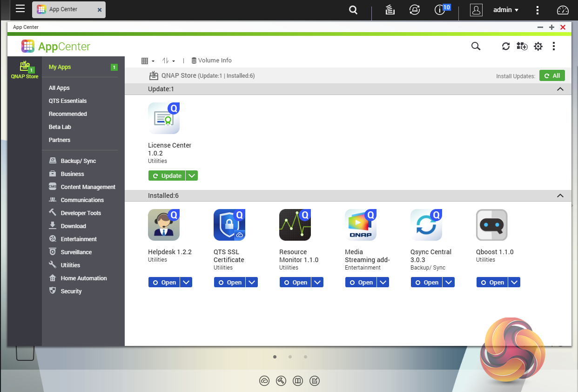
Task: Open background tasks stack icon
Action: pyautogui.click(x=390, y=10)
